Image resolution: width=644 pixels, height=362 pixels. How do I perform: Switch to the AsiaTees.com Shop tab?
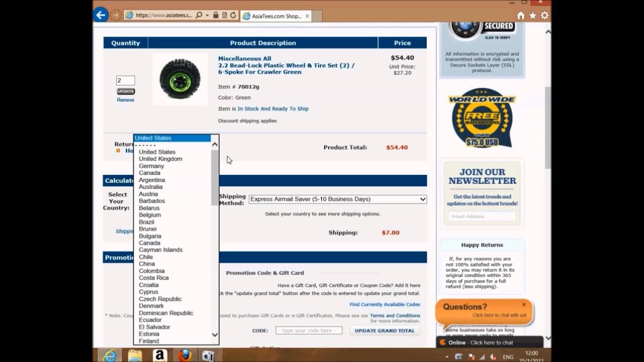(276, 16)
